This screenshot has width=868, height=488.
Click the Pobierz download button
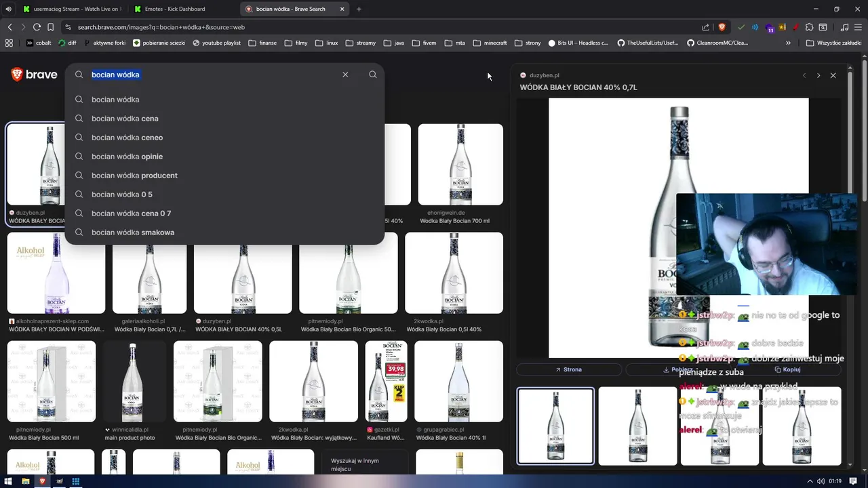coord(678,369)
